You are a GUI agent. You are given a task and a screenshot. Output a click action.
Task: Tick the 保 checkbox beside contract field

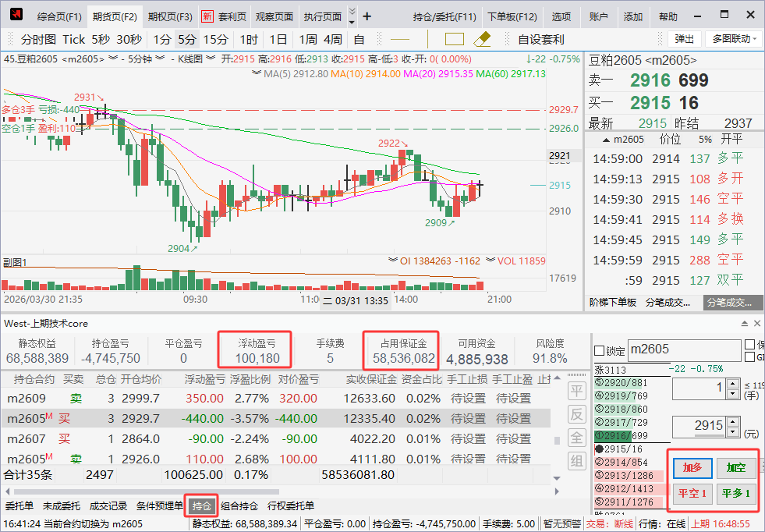click(750, 345)
